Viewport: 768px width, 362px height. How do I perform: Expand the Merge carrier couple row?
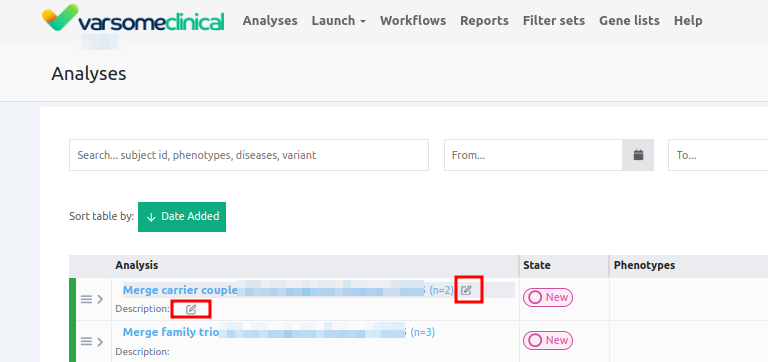click(x=100, y=299)
